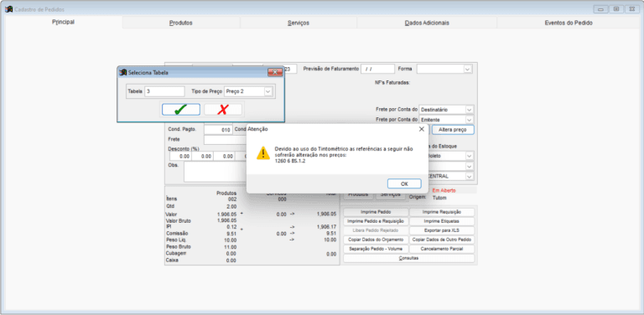Click the Cadastro de Pedidos app icon
The image size is (644, 315).
tap(8, 9)
